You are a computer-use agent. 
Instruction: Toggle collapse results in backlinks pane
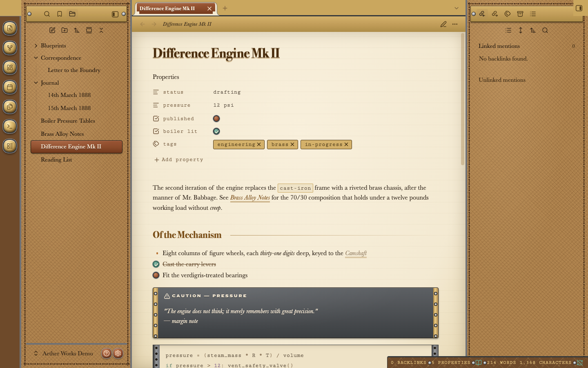click(508, 30)
